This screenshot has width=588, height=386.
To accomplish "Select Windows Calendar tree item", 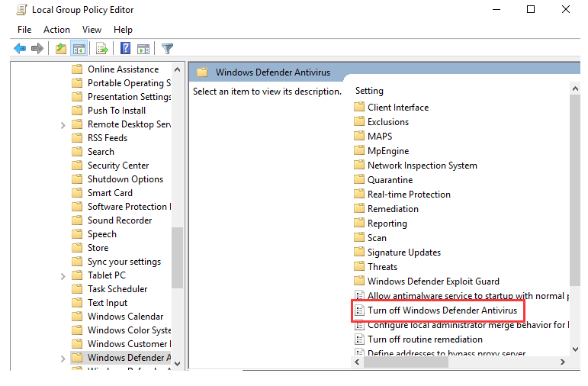I will coord(125,317).
